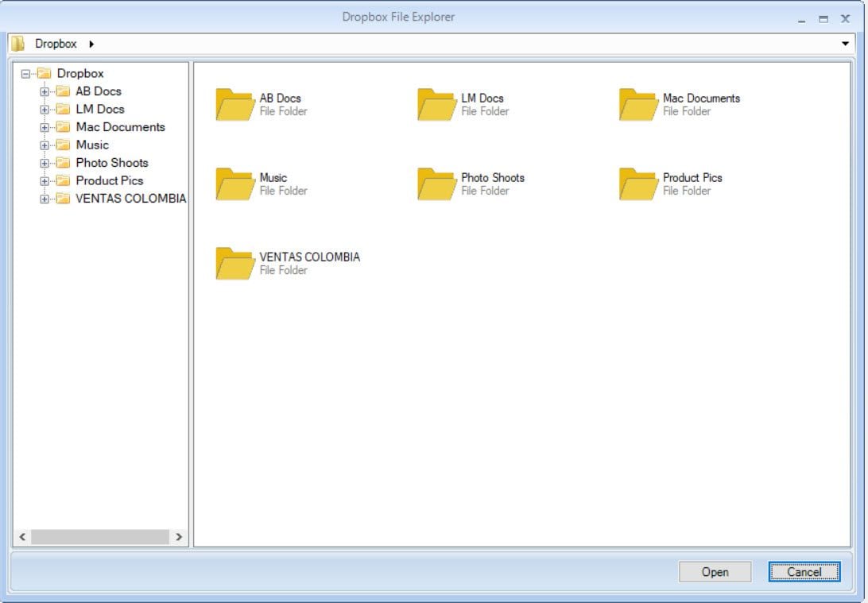The image size is (868, 603).
Task: Expand the AB Docs tree node
Action: coord(45,91)
